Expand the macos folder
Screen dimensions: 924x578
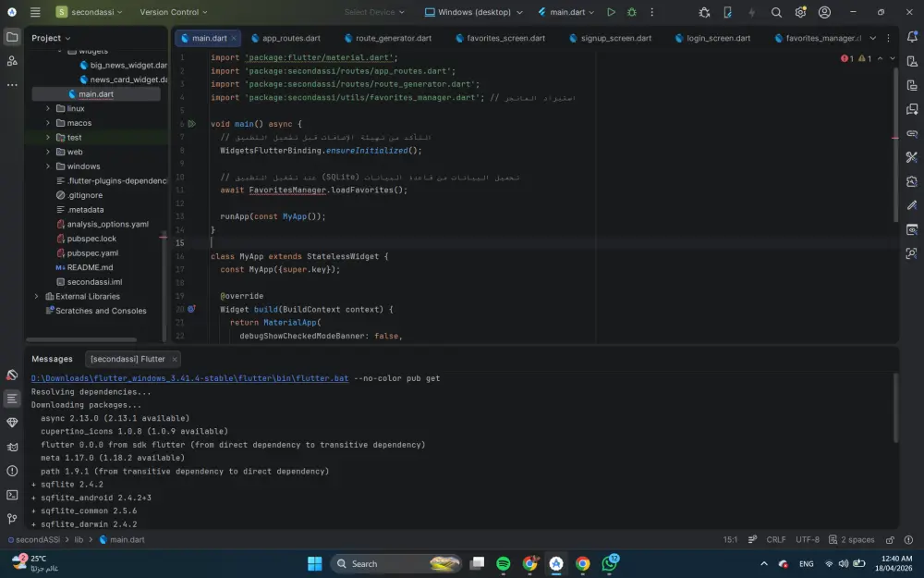click(x=48, y=123)
